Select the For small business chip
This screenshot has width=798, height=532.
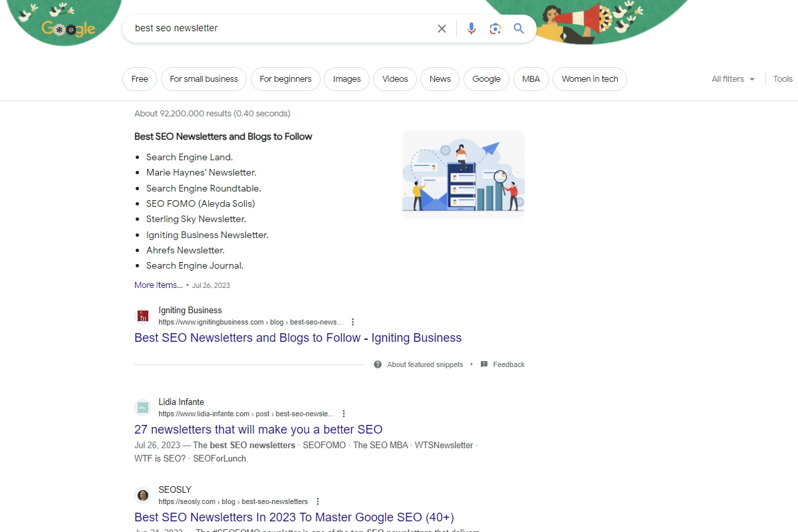(x=203, y=79)
